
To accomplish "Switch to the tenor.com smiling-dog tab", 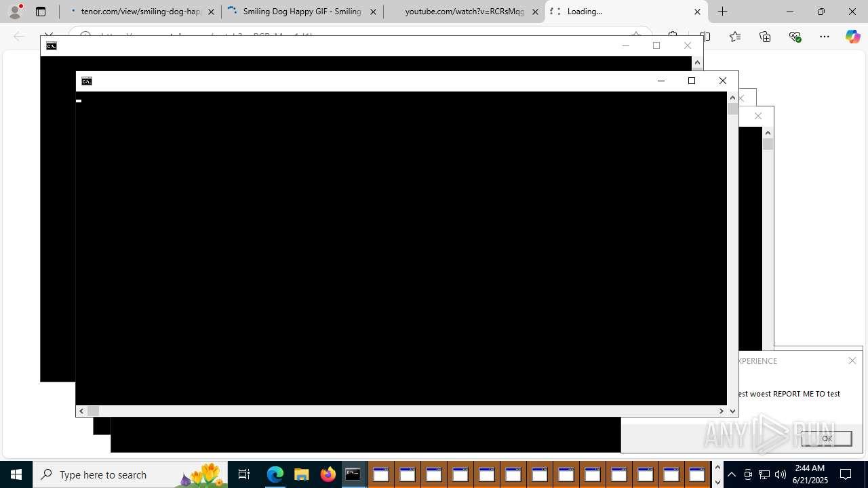I will 140,12.
